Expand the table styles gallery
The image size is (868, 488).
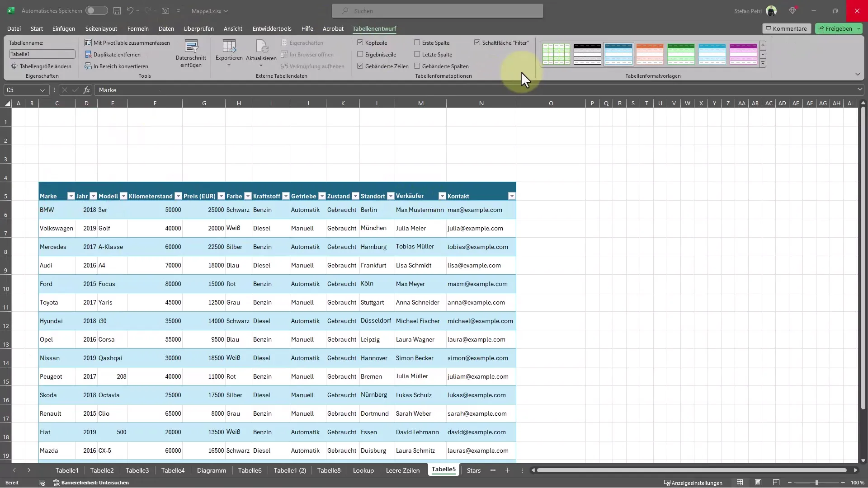[x=763, y=63]
